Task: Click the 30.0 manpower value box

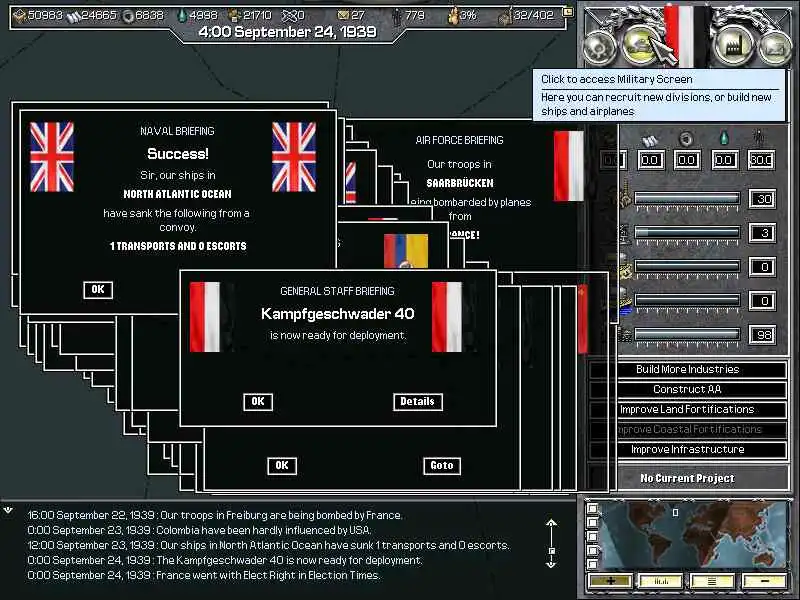Action: click(x=761, y=160)
